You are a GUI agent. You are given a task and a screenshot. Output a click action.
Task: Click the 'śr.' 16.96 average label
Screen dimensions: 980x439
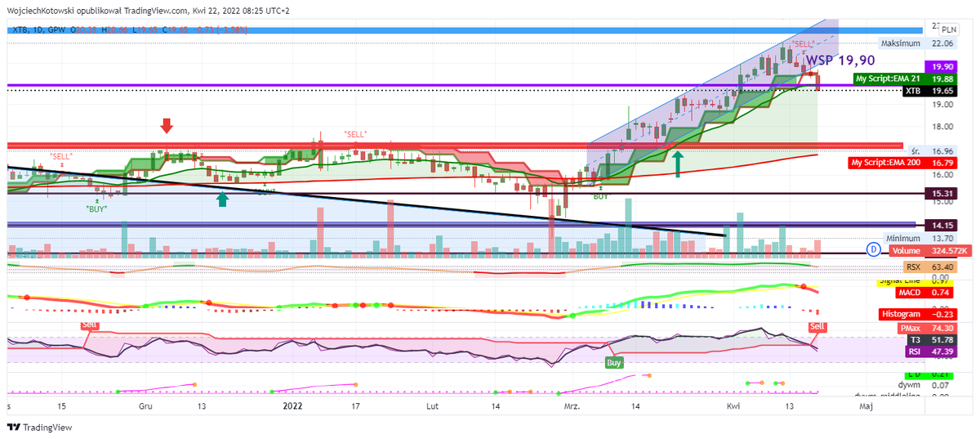coord(931,151)
